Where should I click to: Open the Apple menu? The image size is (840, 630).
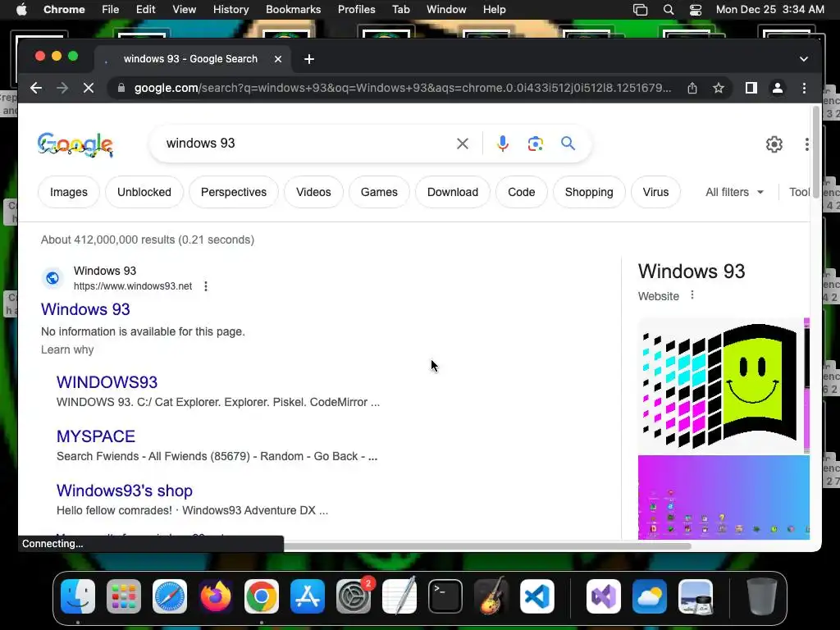[x=21, y=10]
